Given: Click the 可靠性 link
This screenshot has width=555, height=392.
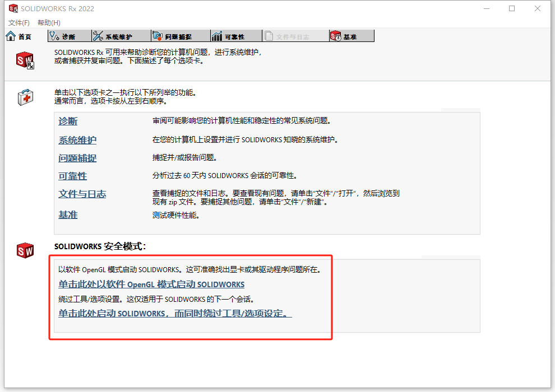Looking at the screenshot, I should tap(72, 176).
